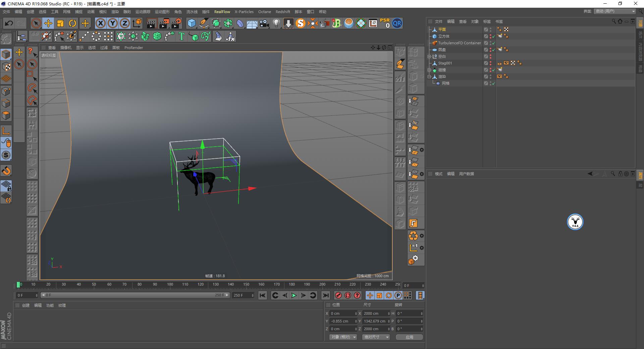Expand the 空白 null object hierarchy

click(x=430, y=56)
